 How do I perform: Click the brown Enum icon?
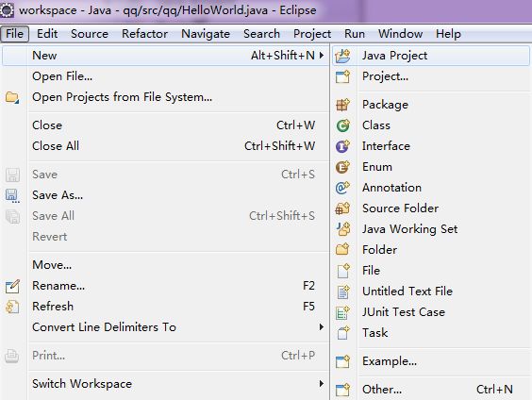342,167
